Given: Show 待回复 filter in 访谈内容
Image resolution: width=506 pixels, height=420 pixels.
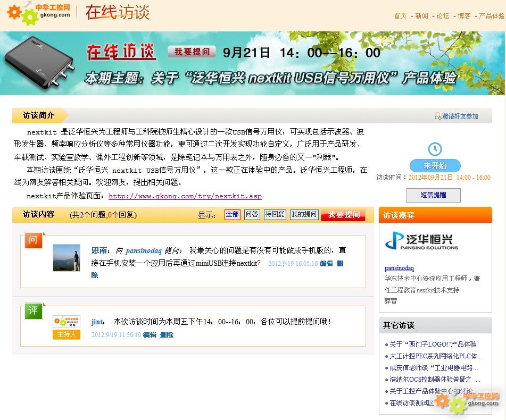Looking at the screenshot, I should pyautogui.click(x=275, y=214).
